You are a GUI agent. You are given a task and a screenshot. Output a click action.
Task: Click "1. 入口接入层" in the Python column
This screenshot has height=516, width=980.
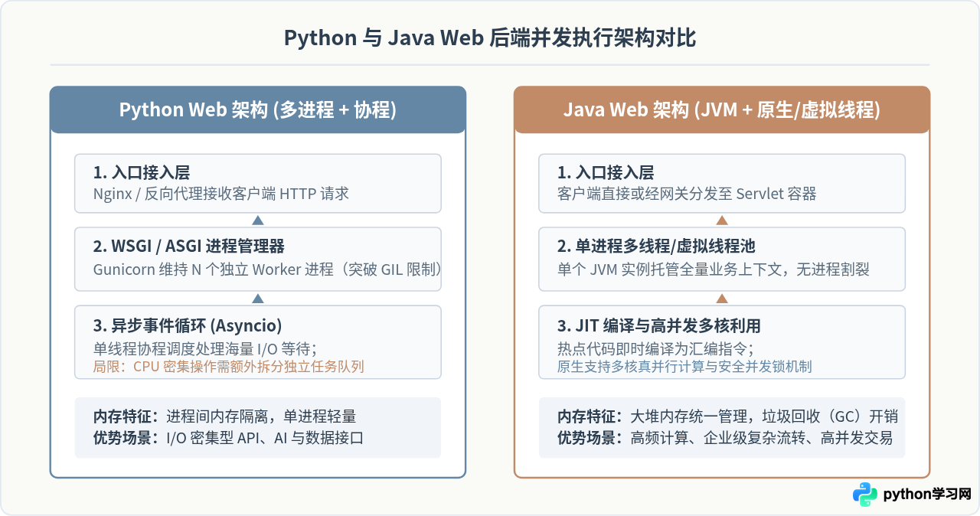(142, 173)
